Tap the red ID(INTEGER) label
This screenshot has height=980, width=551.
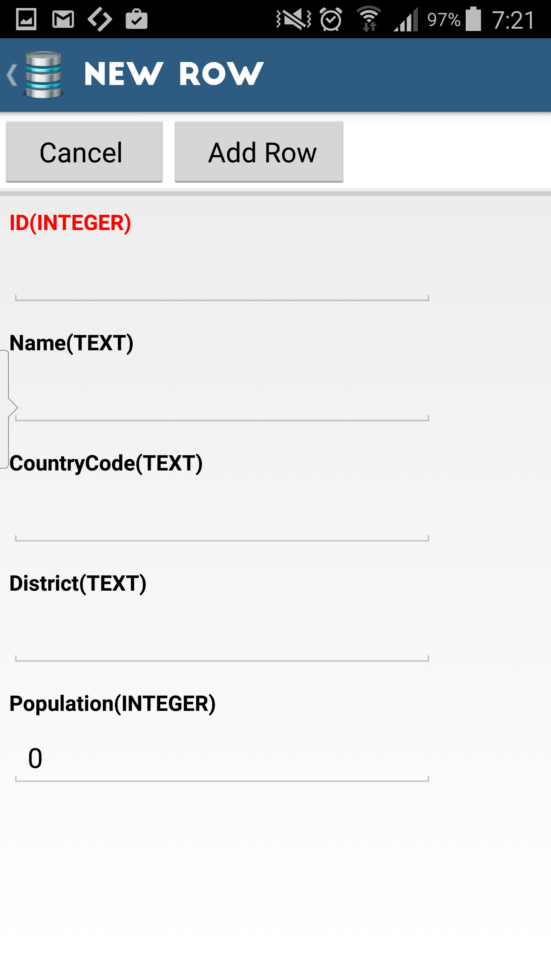pyautogui.click(x=70, y=223)
